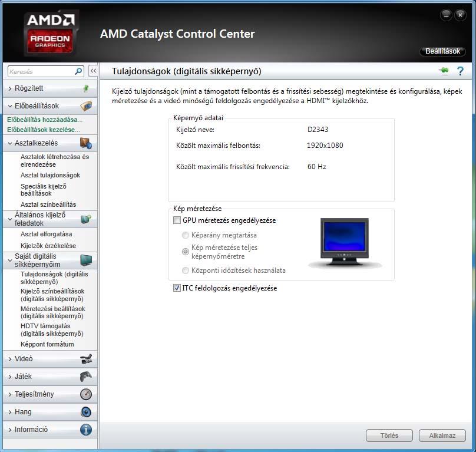Click the Beállítások button
The width and height of the screenshot is (476, 452).
point(442,51)
